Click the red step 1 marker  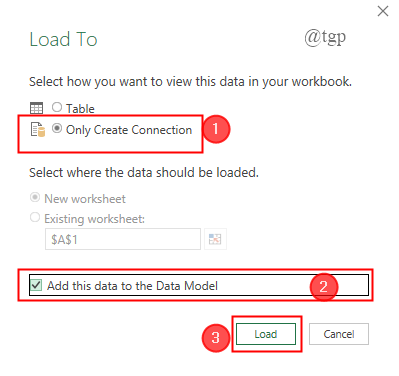pos(216,129)
